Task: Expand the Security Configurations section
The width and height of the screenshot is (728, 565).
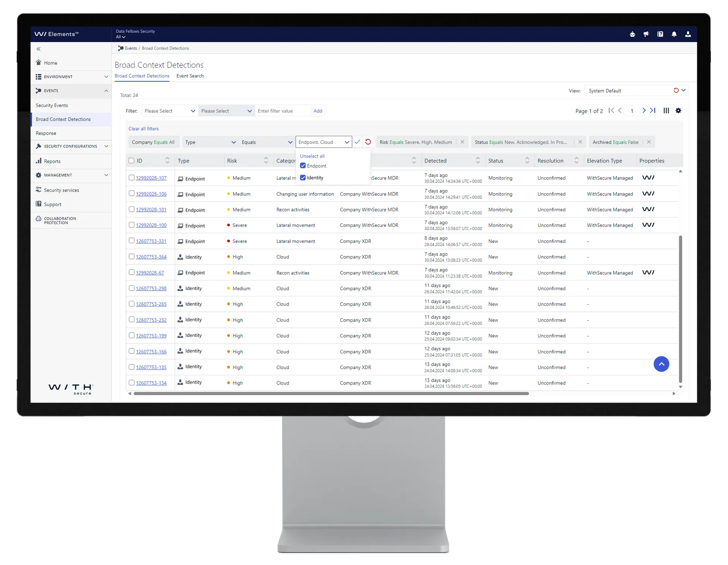Action: (71, 146)
